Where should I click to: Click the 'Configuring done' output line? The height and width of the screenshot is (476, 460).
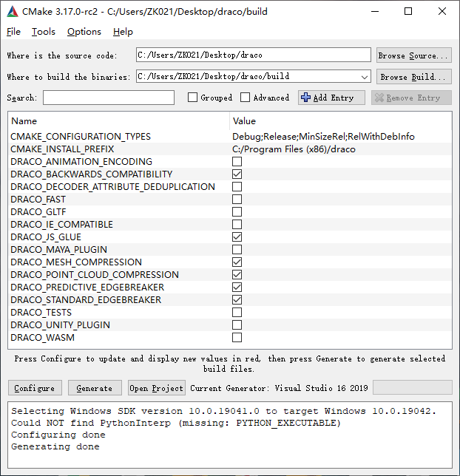click(58, 435)
